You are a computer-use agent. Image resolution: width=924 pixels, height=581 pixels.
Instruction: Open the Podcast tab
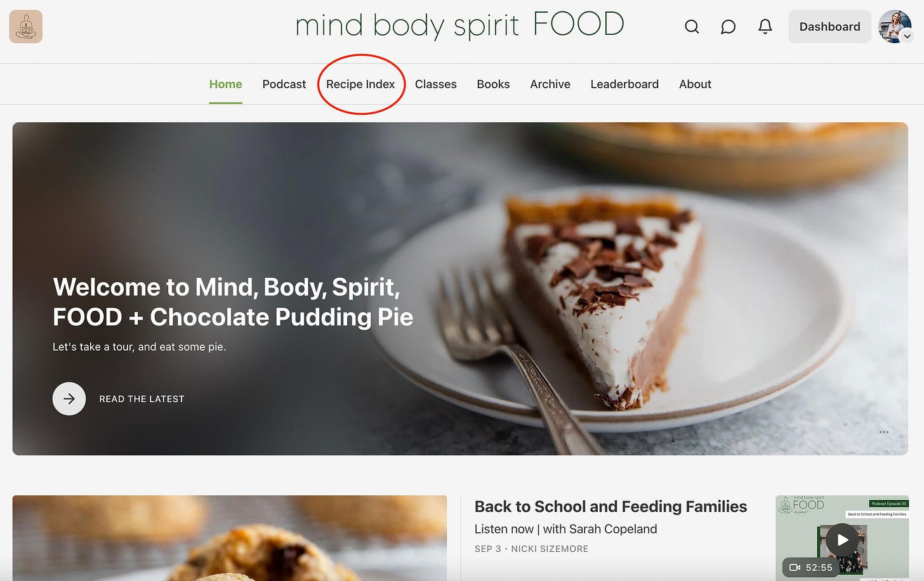tap(284, 84)
